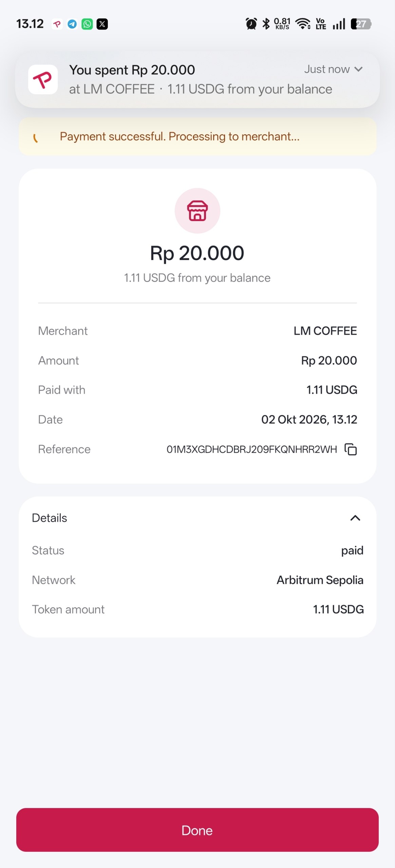Viewport: 395px width, 868px height.
Task: Tap the WhatsApp status bar icon
Action: (x=87, y=24)
